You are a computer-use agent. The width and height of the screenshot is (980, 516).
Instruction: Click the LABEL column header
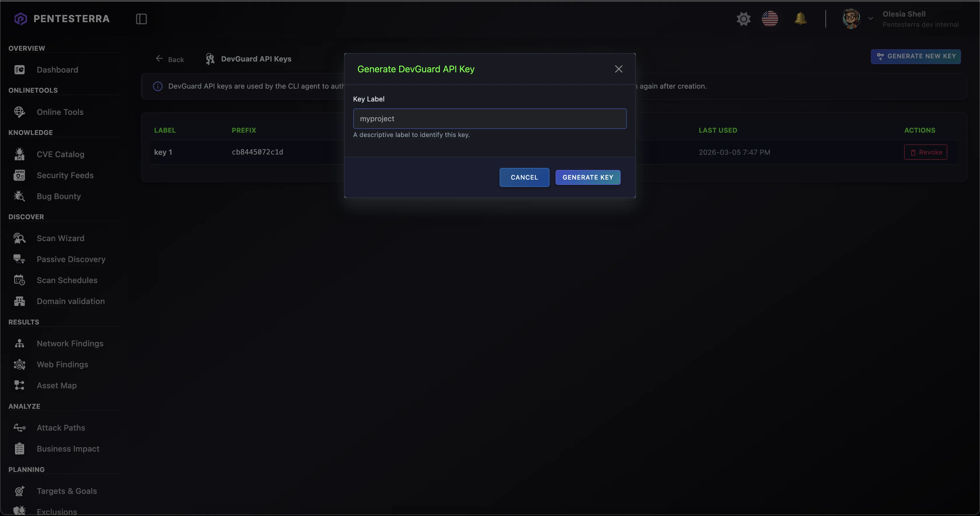[x=165, y=130]
